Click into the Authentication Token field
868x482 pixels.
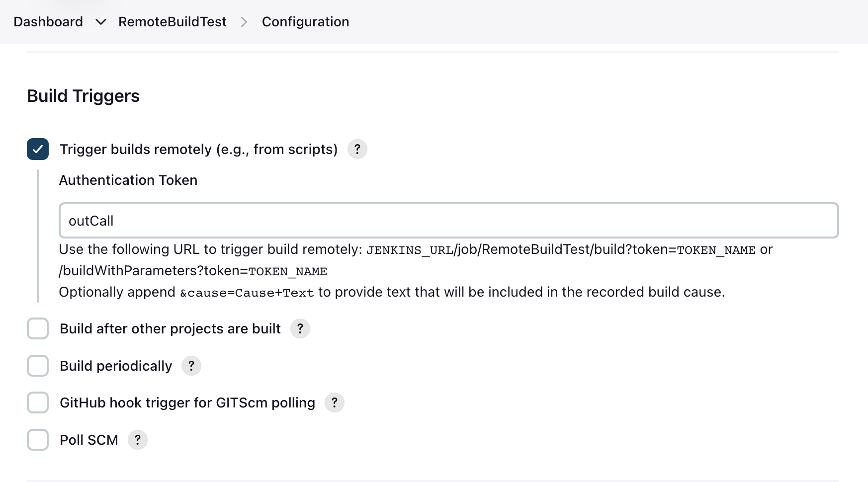coord(447,221)
